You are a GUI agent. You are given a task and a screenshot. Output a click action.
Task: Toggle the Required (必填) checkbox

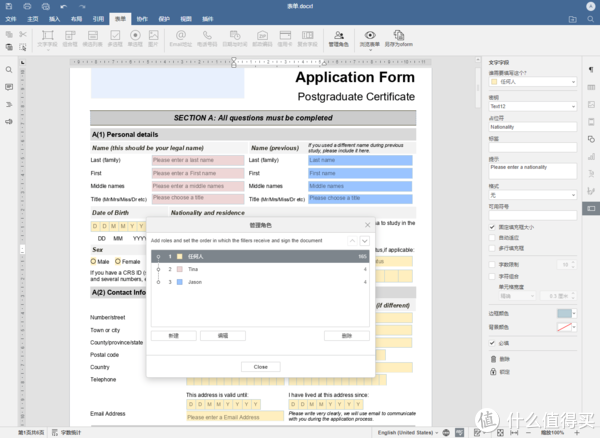pos(492,343)
